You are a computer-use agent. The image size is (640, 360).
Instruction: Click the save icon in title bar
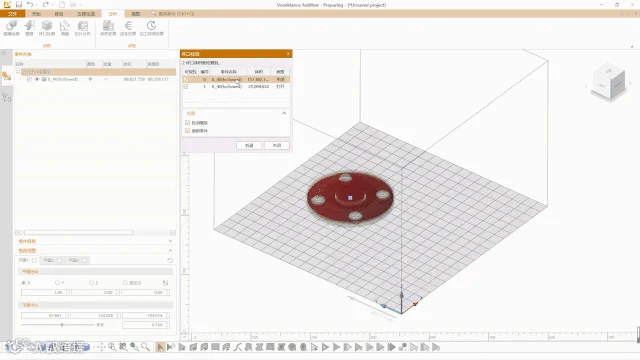tap(19, 4)
